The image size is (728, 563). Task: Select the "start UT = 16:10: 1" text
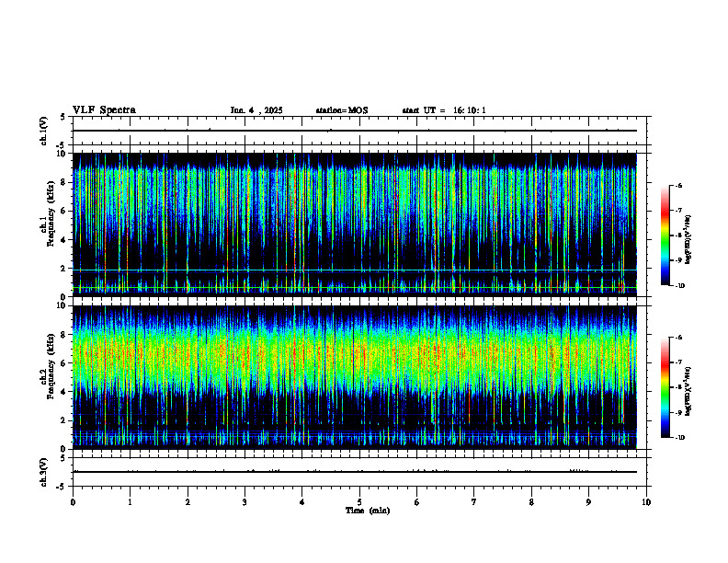coord(444,110)
